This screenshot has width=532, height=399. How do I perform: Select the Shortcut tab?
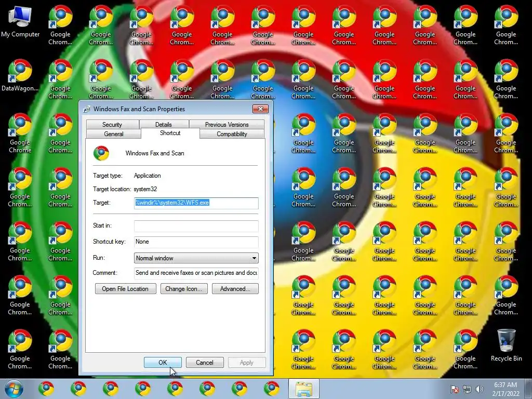click(170, 133)
